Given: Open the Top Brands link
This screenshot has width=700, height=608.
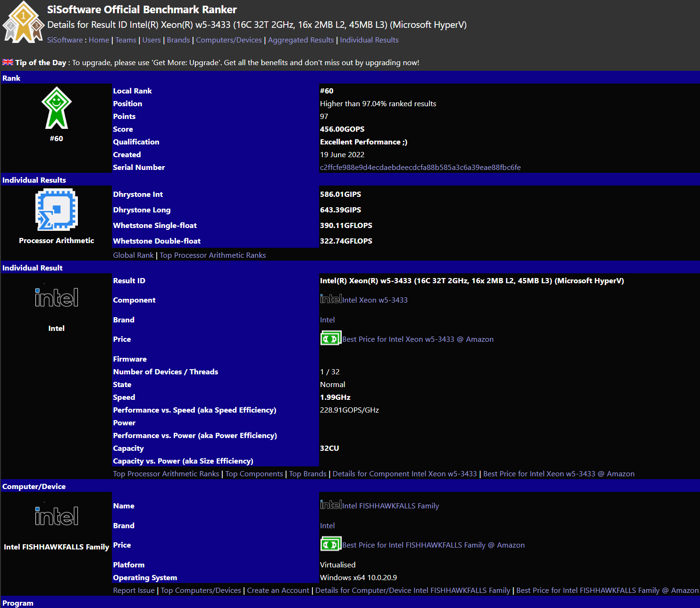Looking at the screenshot, I should point(308,474).
